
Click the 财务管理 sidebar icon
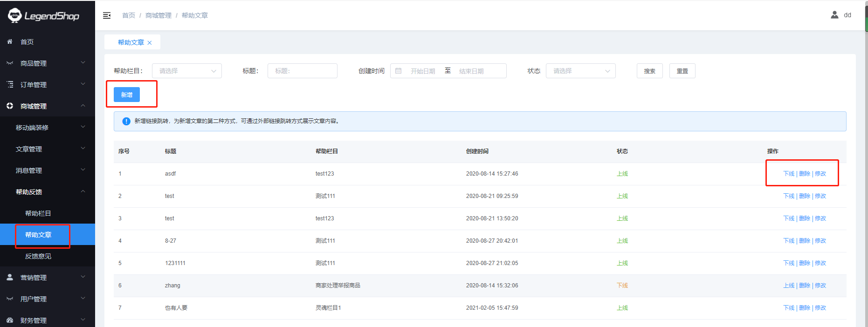coord(10,320)
